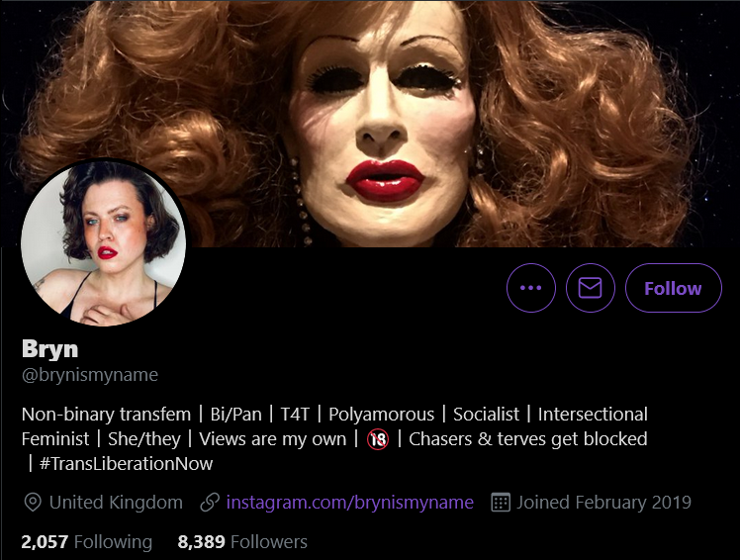740x560 pixels.
Task: Click the no-under-18 emoji in bio
Action: [378, 439]
